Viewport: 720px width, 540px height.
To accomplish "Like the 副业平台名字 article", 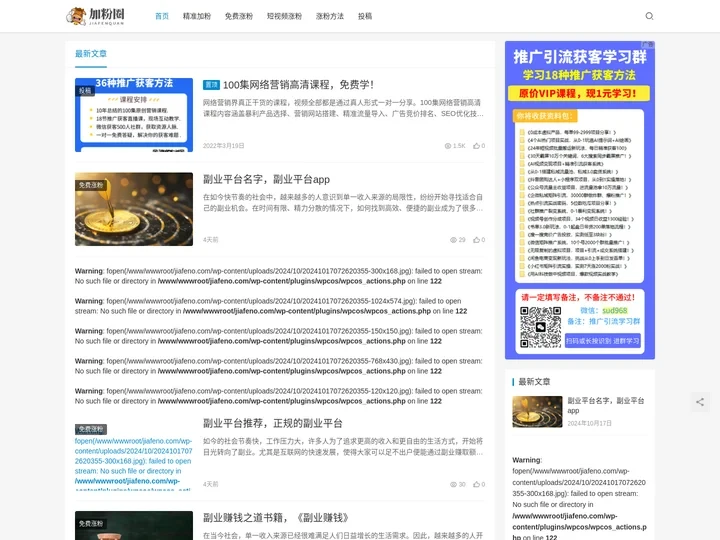I will click(479, 240).
